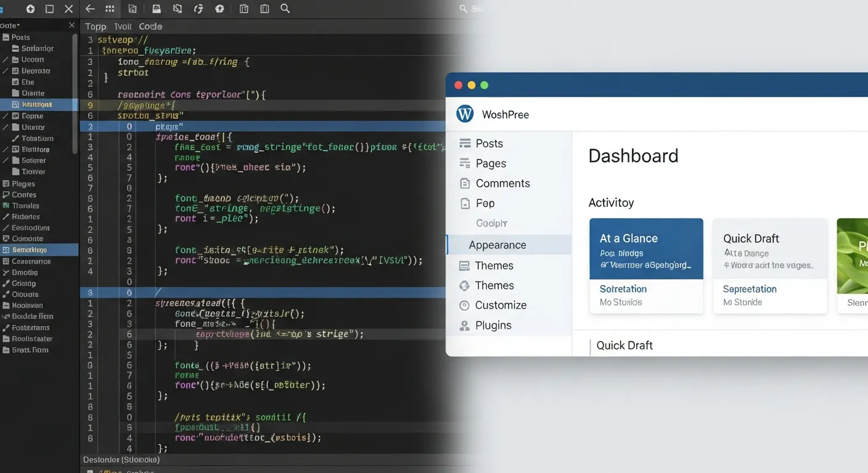Click the back arrow icon in the editor toolbar
The image size is (868, 473).
(90, 9)
